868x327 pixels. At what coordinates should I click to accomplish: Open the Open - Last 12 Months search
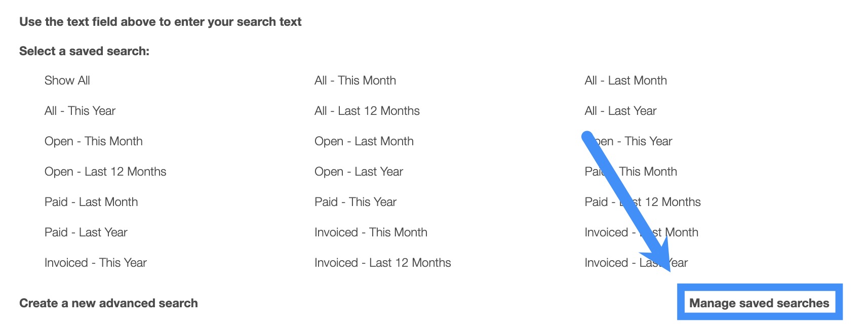(105, 172)
